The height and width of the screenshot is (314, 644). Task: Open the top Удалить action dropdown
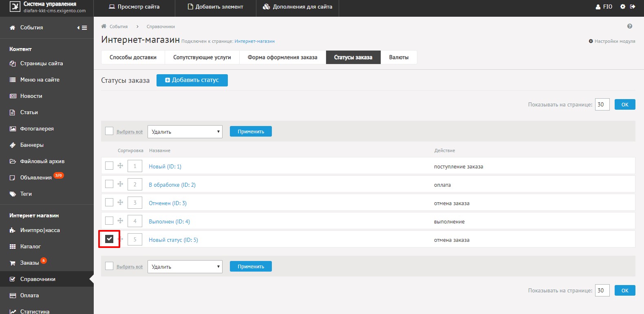click(x=185, y=131)
